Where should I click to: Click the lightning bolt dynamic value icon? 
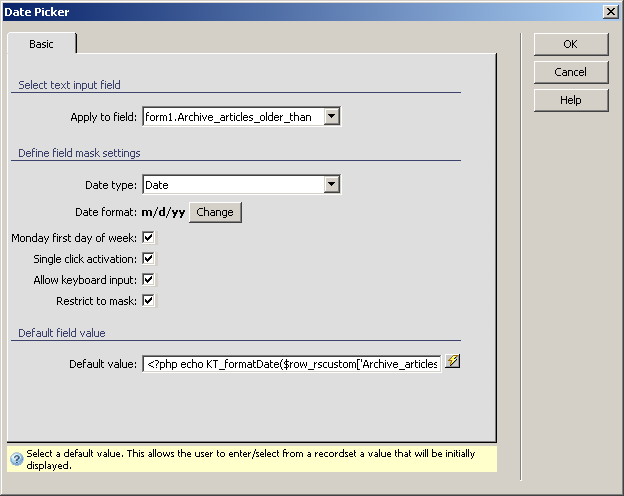[452, 362]
